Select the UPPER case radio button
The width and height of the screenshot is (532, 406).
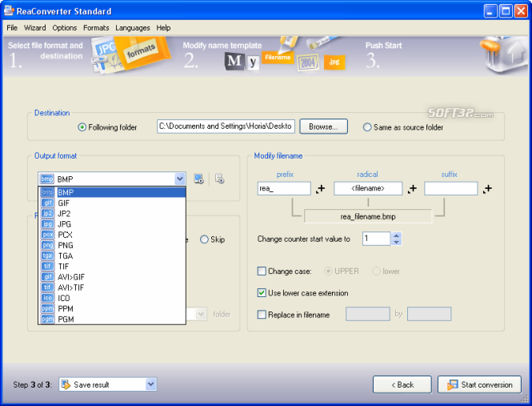(x=328, y=271)
